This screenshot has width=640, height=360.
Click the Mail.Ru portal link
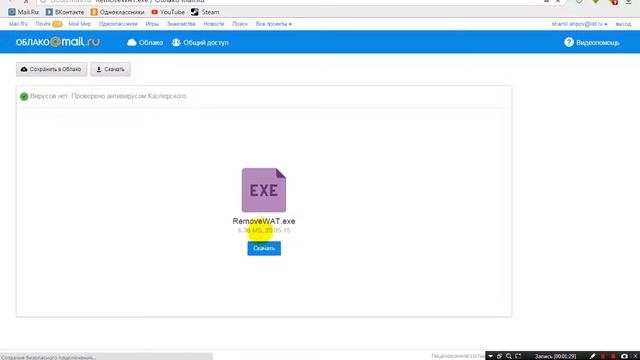tap(18, 24)
